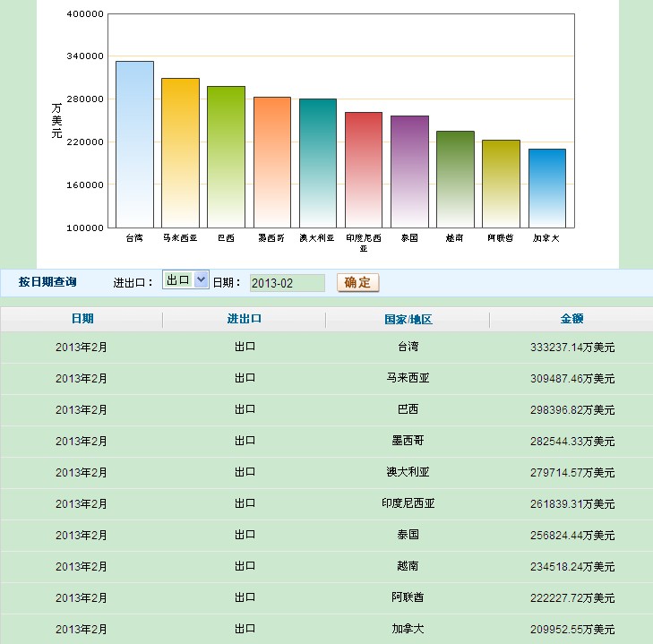Open the 进出口 dropdown showing 出口

click(x=185, y=279)
